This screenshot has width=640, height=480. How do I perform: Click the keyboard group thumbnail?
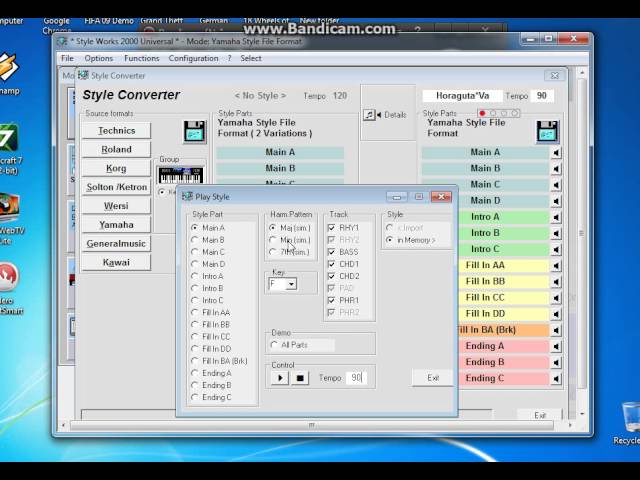coord(181,176)
